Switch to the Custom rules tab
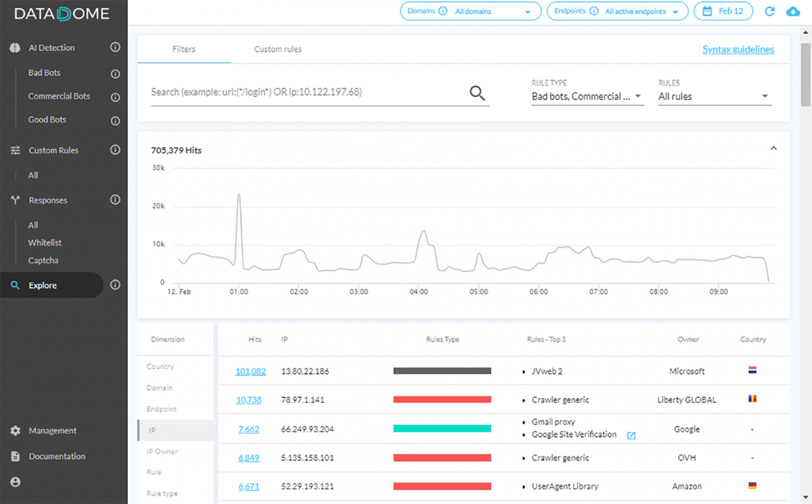The image size is (812, 504). [277, 49]
